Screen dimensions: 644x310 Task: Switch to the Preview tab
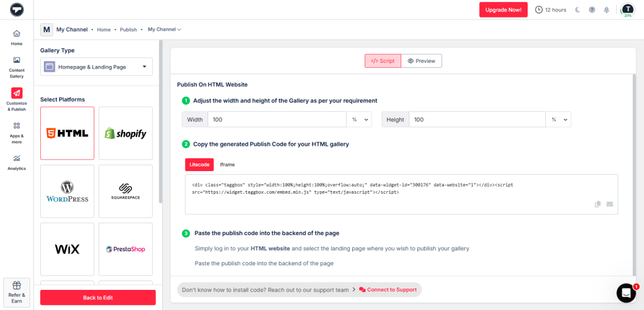point(421,61)
